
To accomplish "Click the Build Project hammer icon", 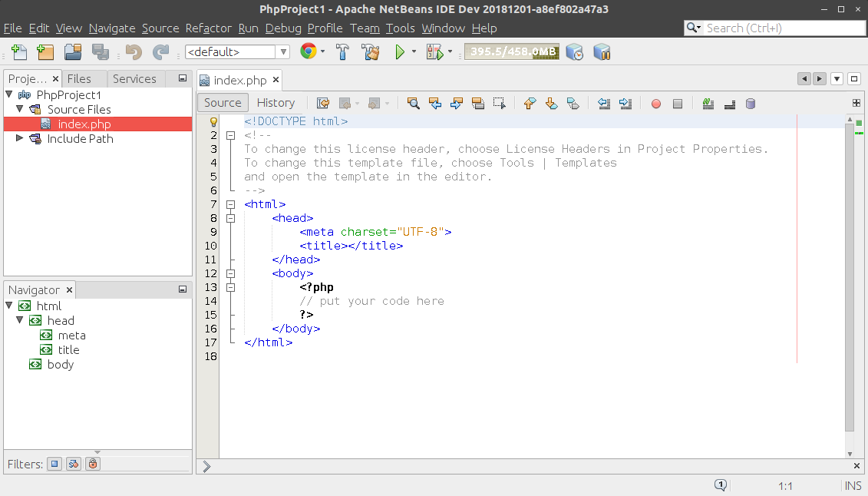I will tap(342, 52).
